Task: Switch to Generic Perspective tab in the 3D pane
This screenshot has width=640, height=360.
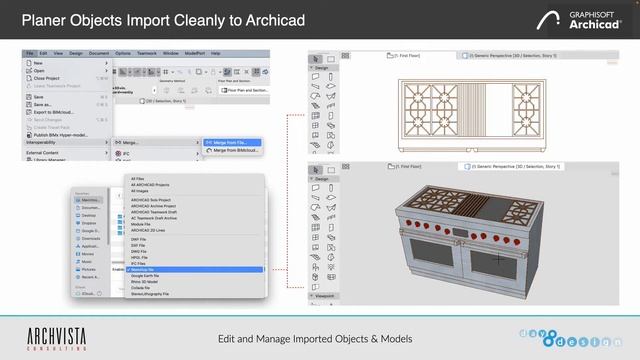Action: click(513, 167)
